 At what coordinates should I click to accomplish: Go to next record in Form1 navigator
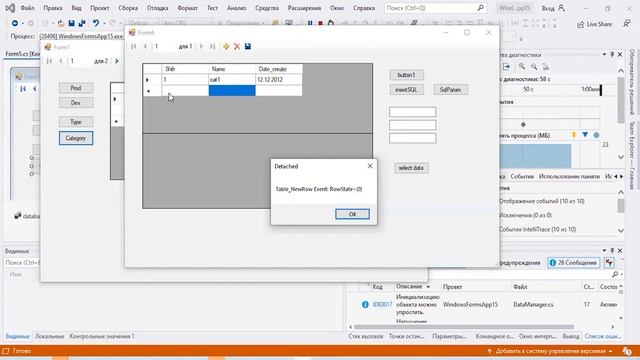(117, 61)
